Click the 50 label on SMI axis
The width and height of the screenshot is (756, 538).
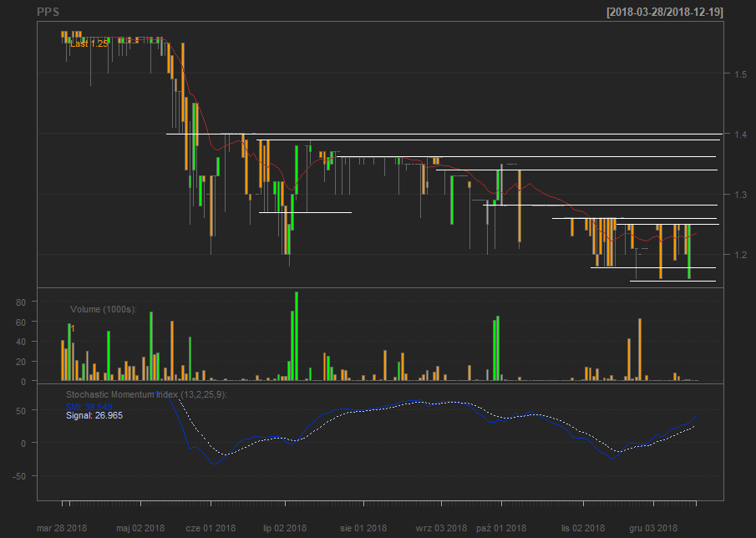[x=21, y=410]
